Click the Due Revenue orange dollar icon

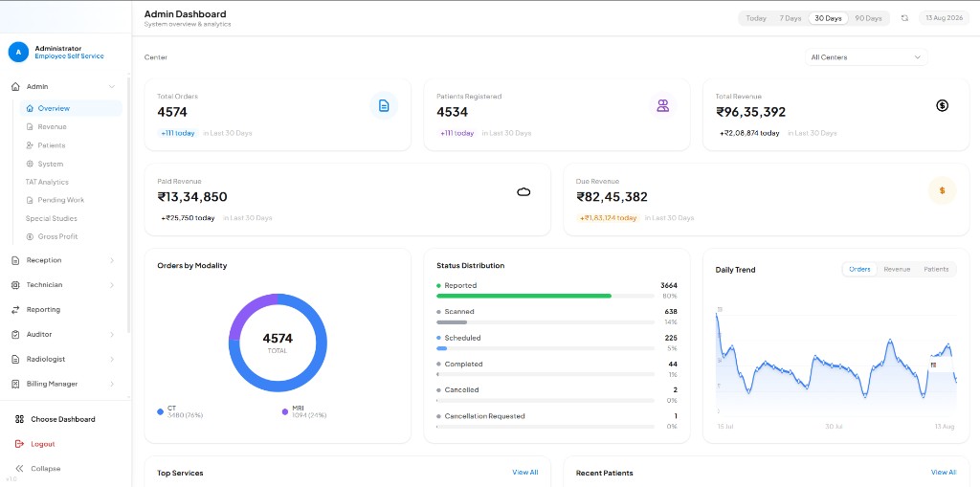(x=942, y=190)
